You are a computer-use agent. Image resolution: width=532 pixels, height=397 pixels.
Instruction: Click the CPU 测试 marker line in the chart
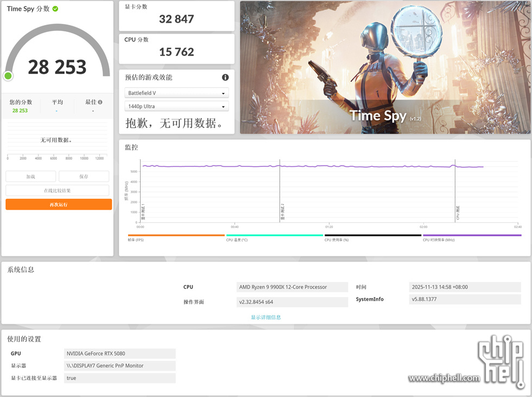tap(458, 212)
